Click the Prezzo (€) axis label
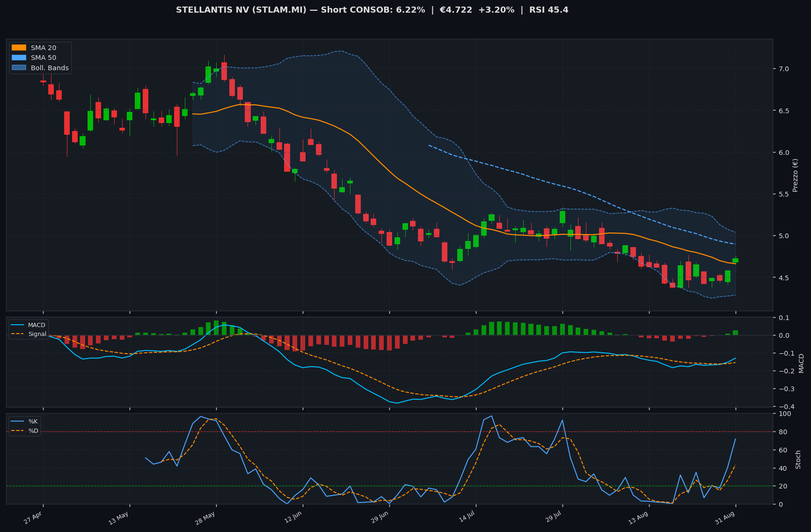Image resolution: width=811 pixels, height=532 pixels. 795,175
